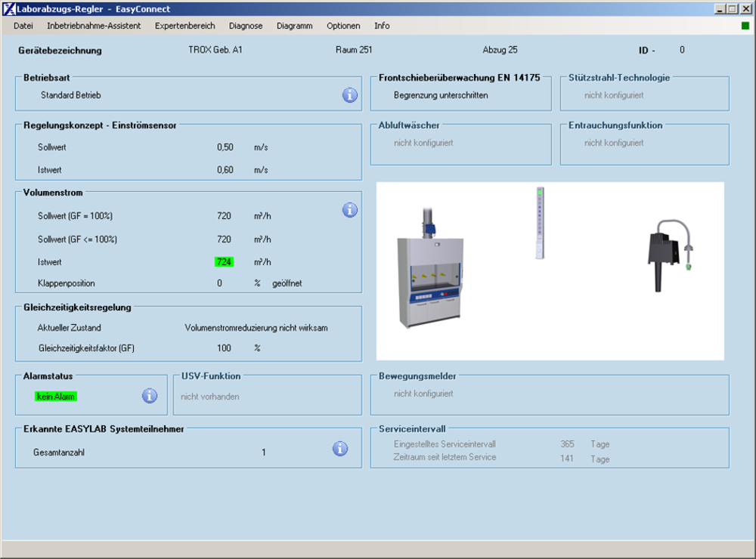Open the Volumenstrom info icon

350,210
